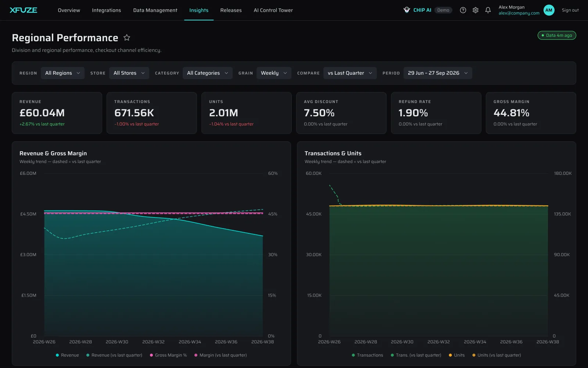Open the Overview tab
The image size is (588, 368).
(x=69, y=10)
